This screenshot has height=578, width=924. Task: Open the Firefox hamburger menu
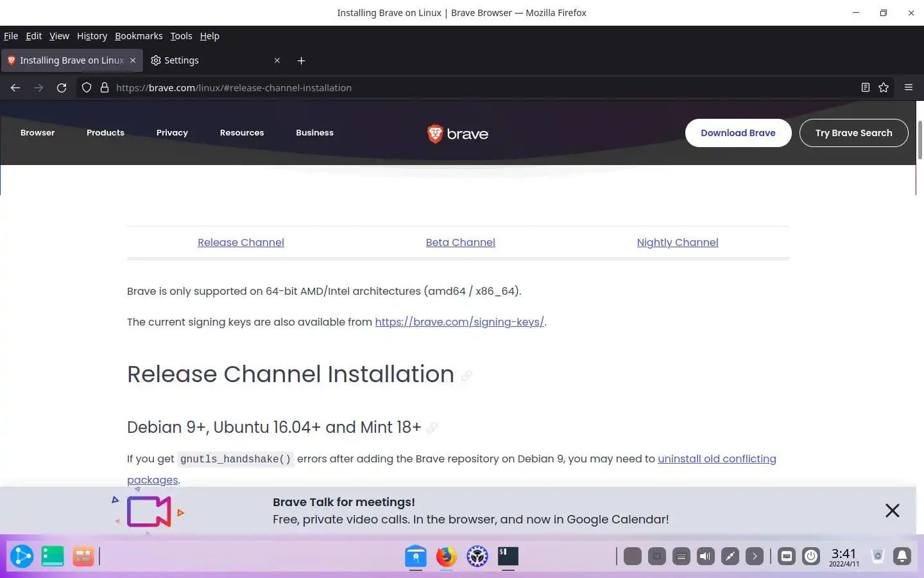tap(909, 88)
